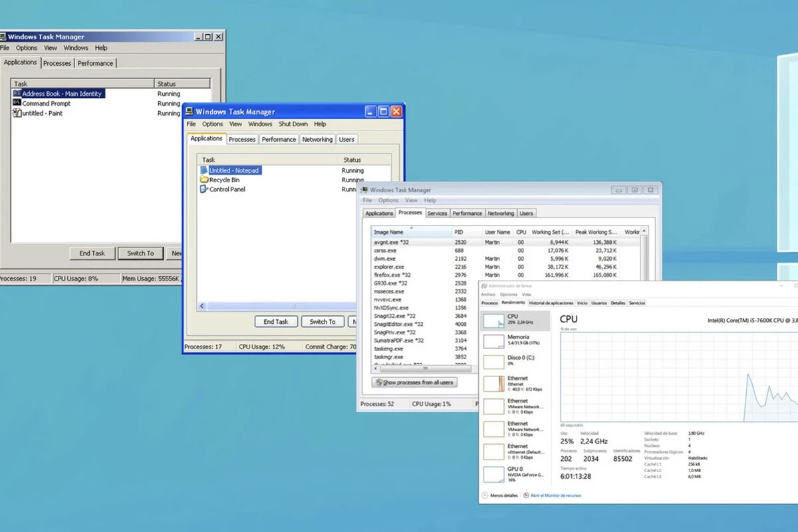Open the Memoria performance graph thumbnail
This screenshot has width=798, height=532.
click(493, 342)
